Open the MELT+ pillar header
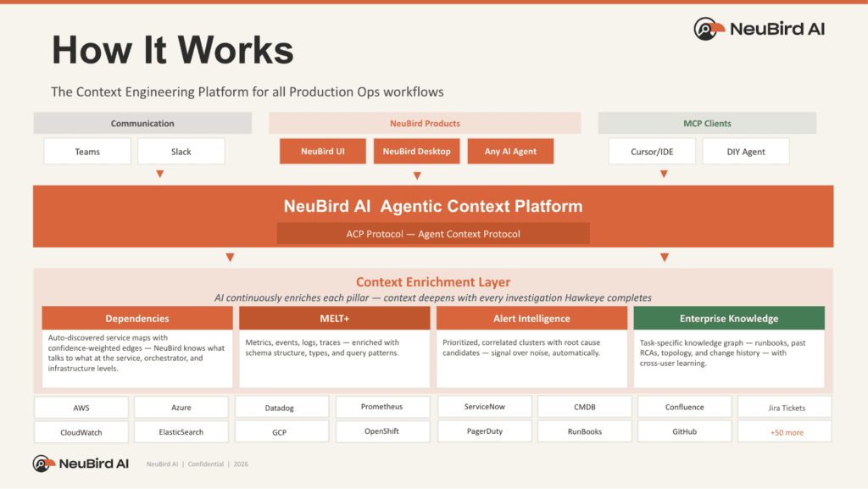Image resolution: width=868 pixels, height=489 pixels. (x=334, y=318)
